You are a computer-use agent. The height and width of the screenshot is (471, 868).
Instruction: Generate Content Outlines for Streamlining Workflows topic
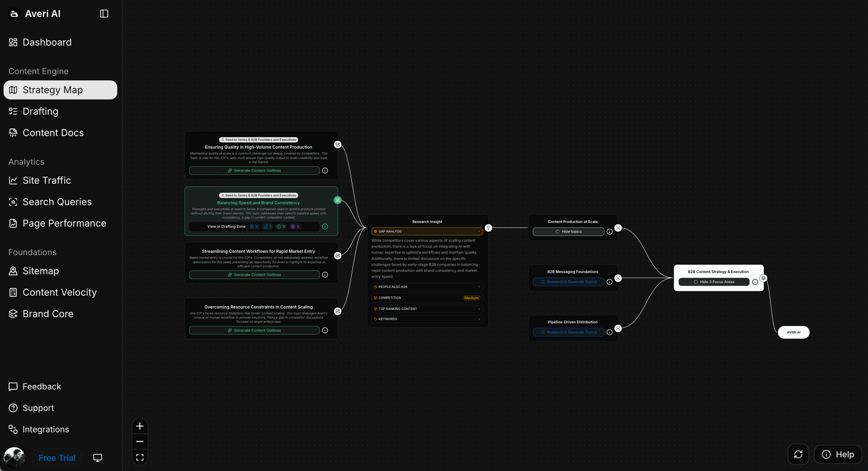(x=254, y=275)
